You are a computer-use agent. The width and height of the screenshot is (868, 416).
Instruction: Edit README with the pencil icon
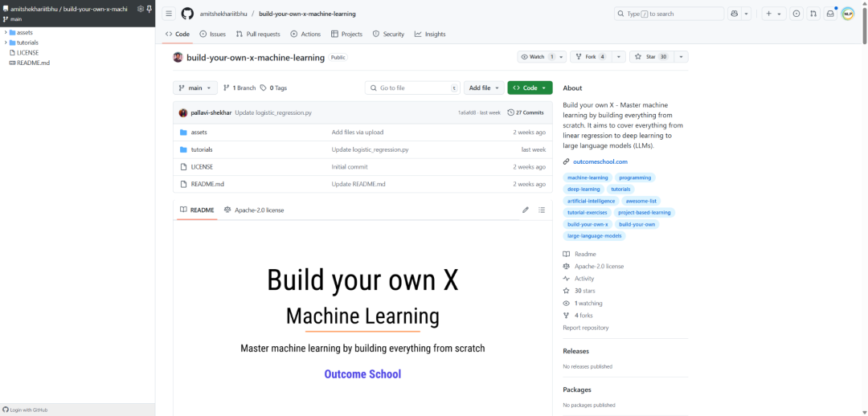[526, 210]
